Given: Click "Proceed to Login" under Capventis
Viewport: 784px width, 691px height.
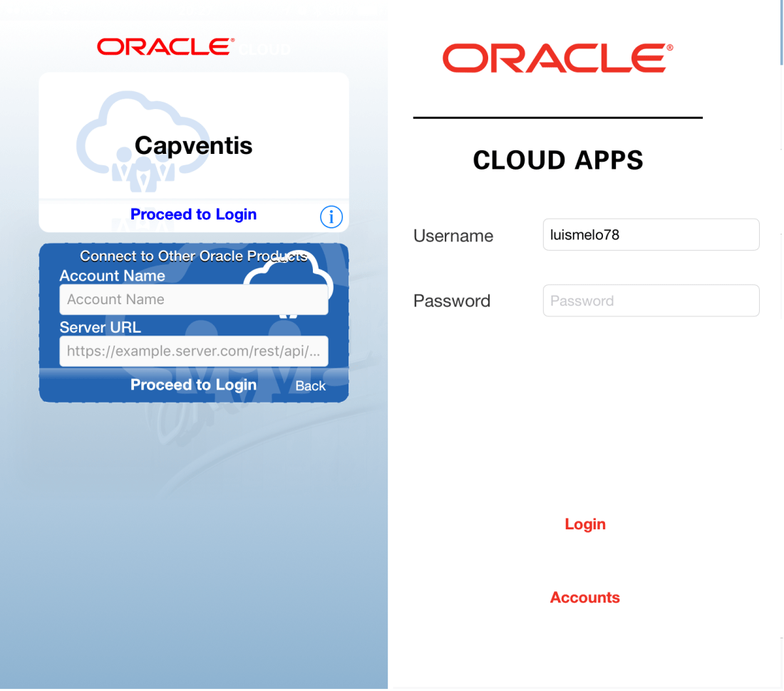Looking at the screenshot, I should [193, 214].
